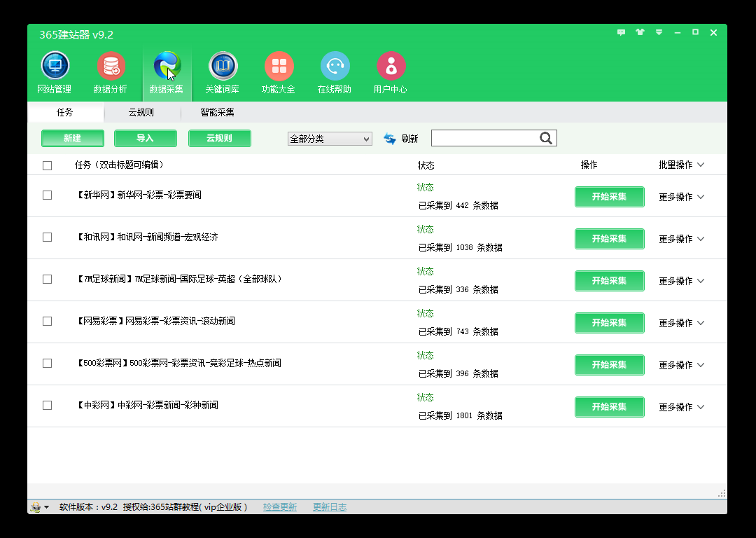Open the 功能大全 grid icon
The width and height of the screenshot is (756, 538).
point(279,66)
